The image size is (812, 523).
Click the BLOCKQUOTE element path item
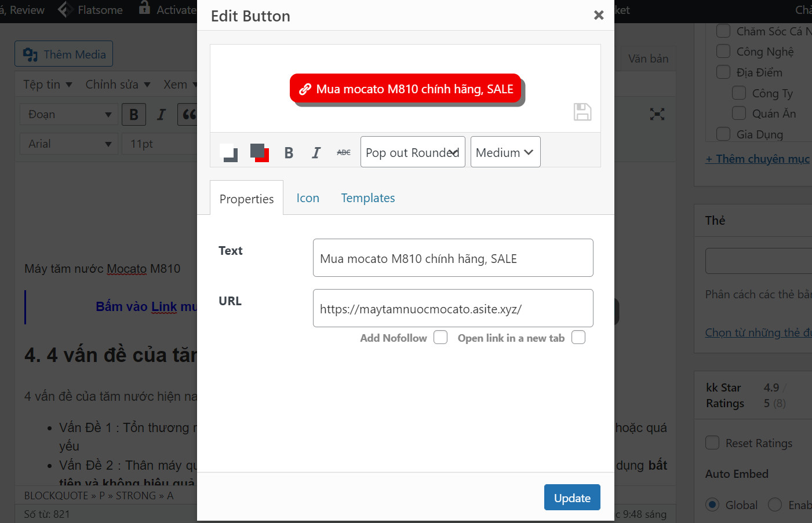click(56, 496)
